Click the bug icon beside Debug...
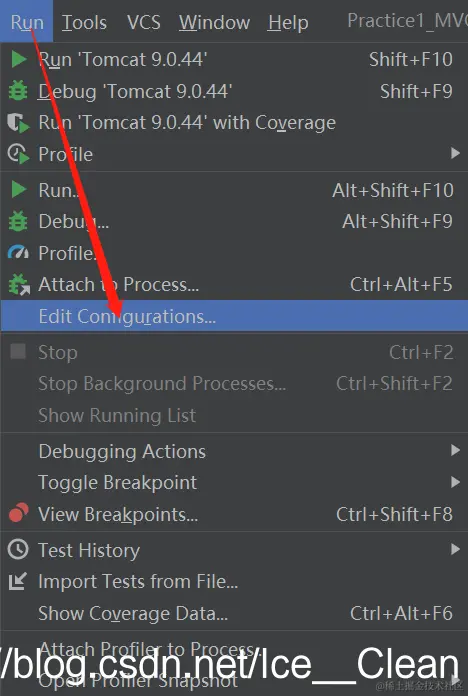Screen dimensions: 468x696 (18, 221)
